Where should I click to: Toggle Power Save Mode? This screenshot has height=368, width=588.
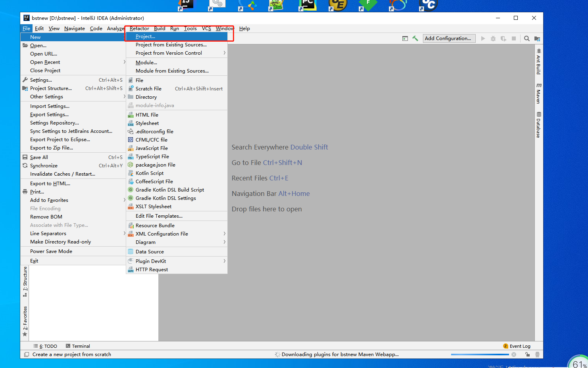pyautogui.click(x=73, y=251)
